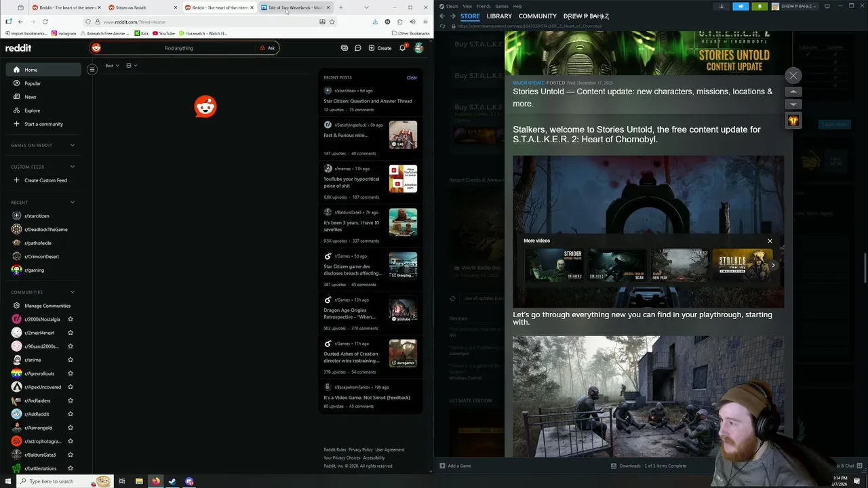The image size is (868, 488).
Task: Open the Steam View menu
Action: pos(467,6)
